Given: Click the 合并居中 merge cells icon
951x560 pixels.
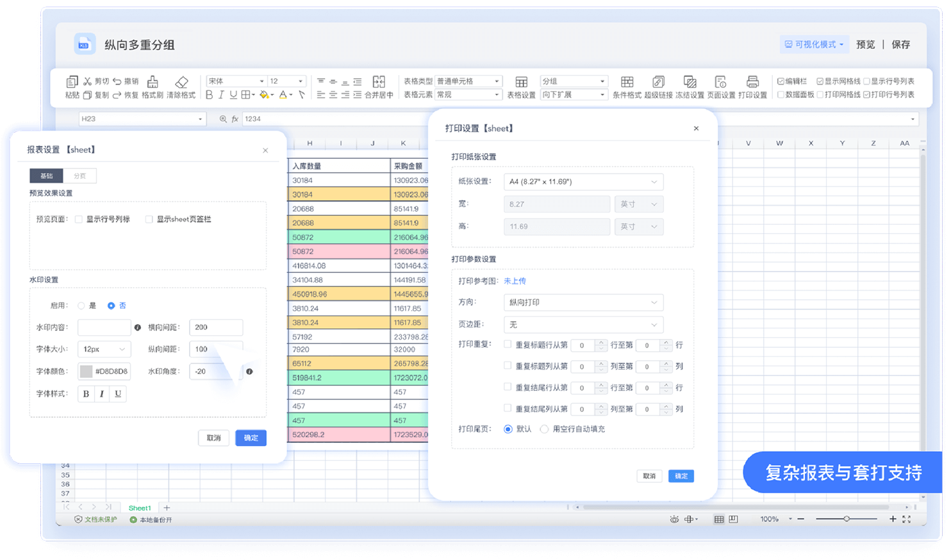Looking at the screenshot, I should [379, 82].
